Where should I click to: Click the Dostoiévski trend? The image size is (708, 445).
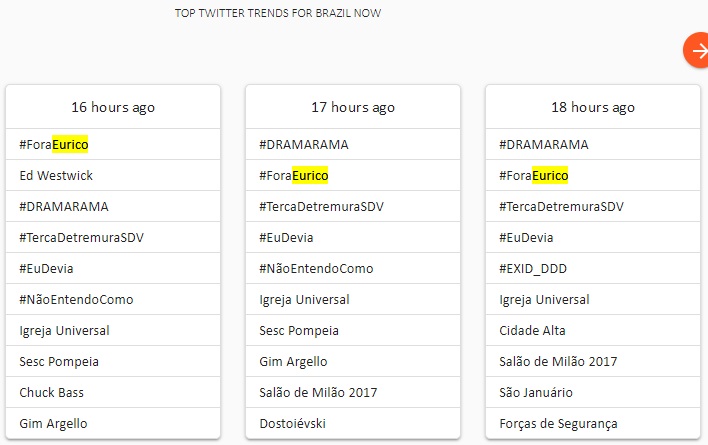click(293, 424)
